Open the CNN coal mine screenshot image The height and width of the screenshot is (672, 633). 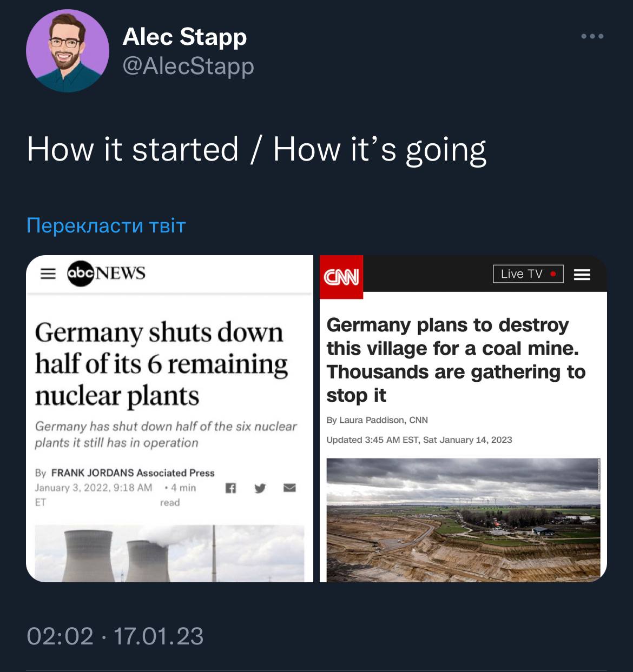click(463, 418)
